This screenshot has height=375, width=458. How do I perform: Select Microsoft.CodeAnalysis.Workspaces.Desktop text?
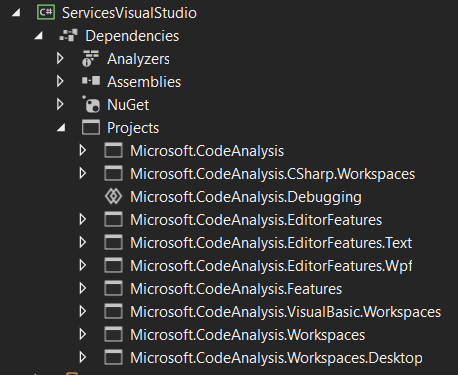276,358
